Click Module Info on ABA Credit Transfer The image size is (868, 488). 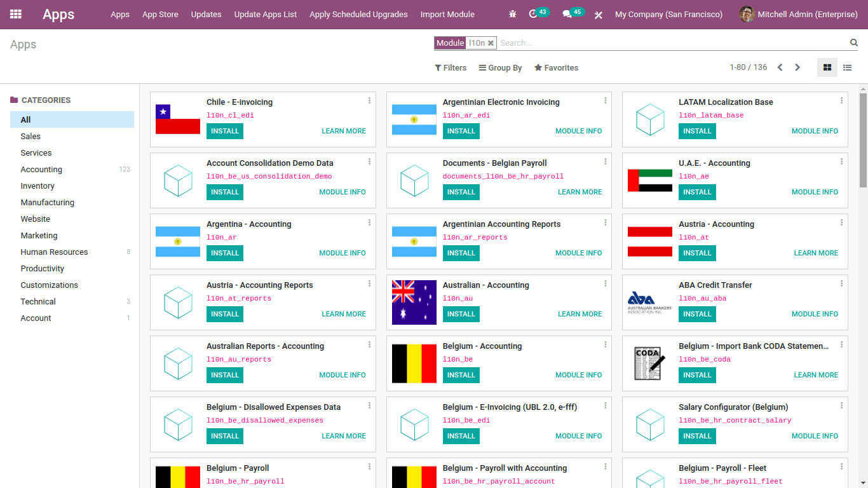click(815, 314)
